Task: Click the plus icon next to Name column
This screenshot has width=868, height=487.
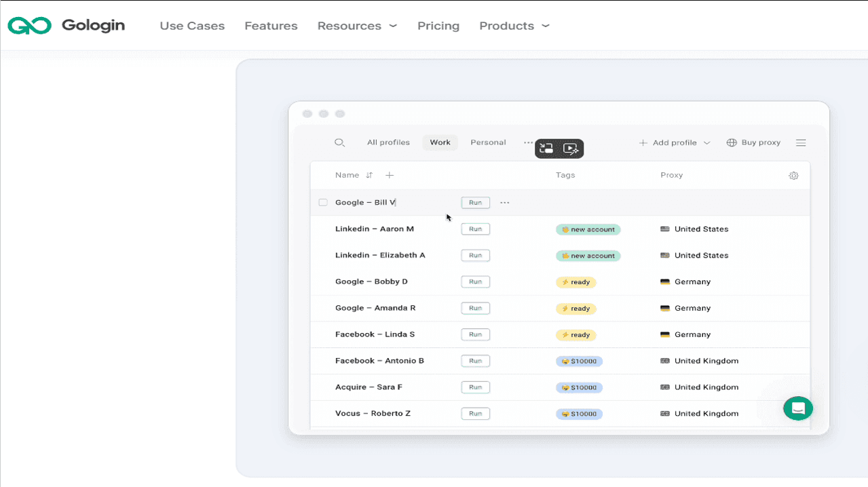Action: pyautogui.click(x=390, y=175)
